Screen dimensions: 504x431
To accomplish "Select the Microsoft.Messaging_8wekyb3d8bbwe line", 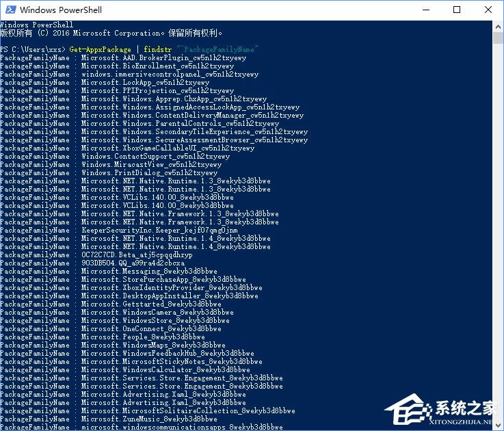I will coord(109,271).
